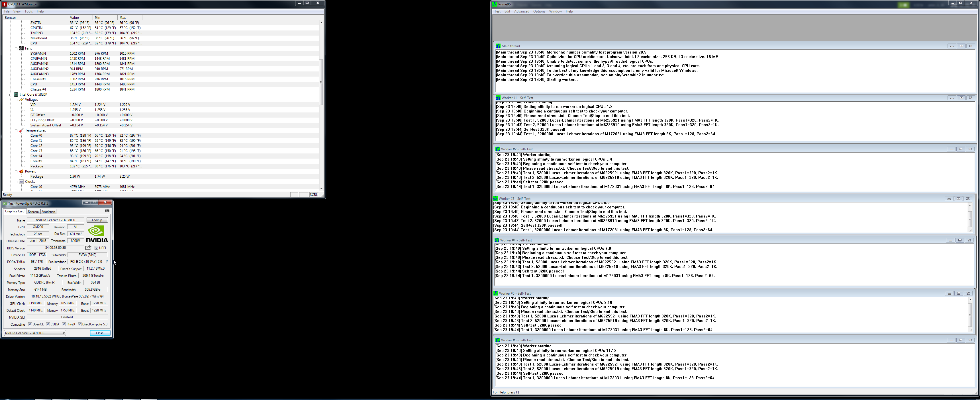The image size is (980, 400).
Task: Open the Prime95 Options menu
Action: [x=539, y=11]
